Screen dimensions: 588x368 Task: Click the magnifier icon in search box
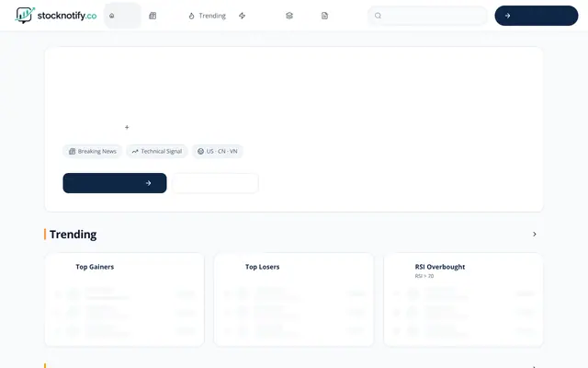tap(378, 16)
